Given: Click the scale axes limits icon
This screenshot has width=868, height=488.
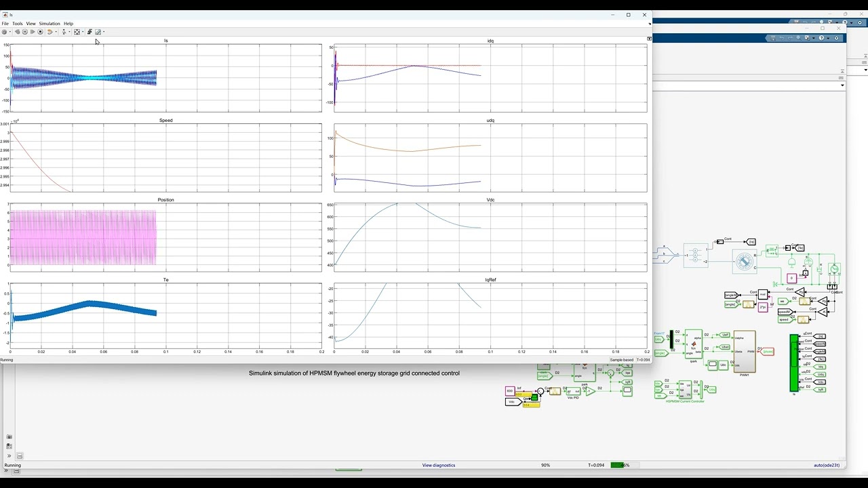Looking at the screenshot, I should pyautogui.click(x=77, y=32).
